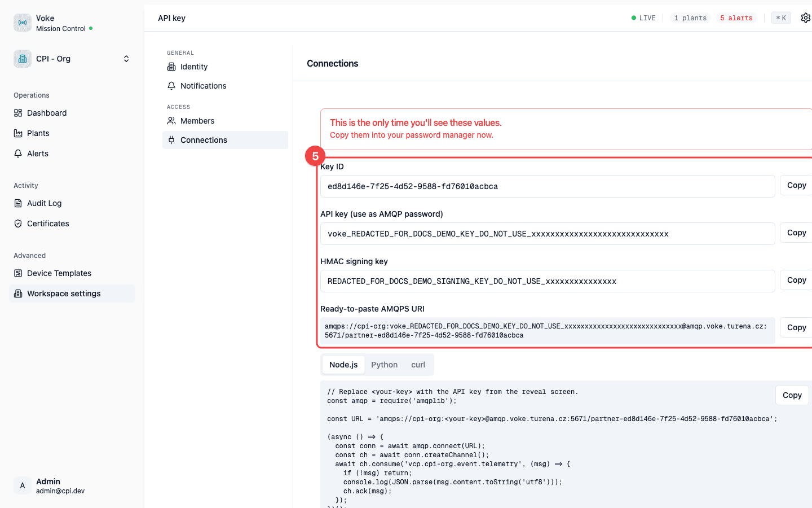Click the warning 'only time you'll see these values'

click(x=416, y=122)
